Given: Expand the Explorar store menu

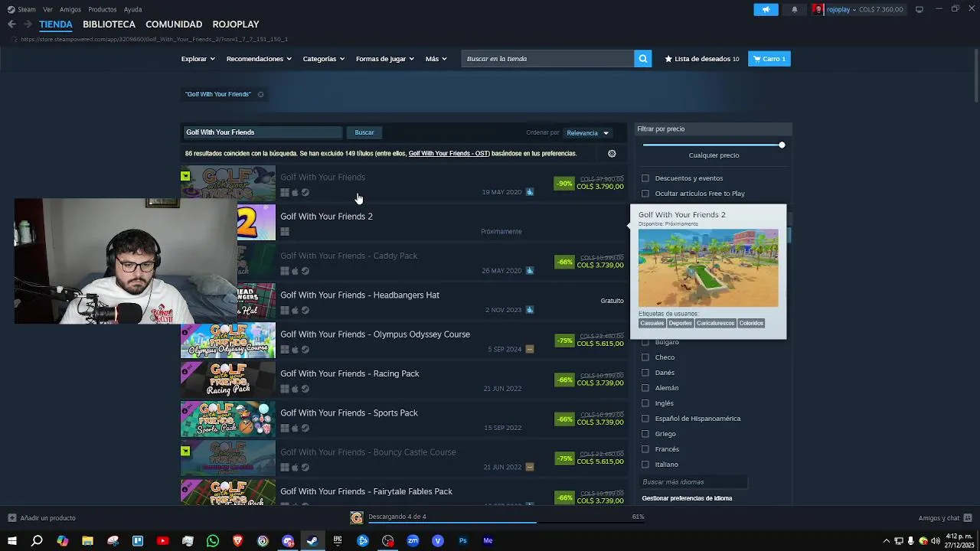Looking at the screenshot, I should click(198, 59).
